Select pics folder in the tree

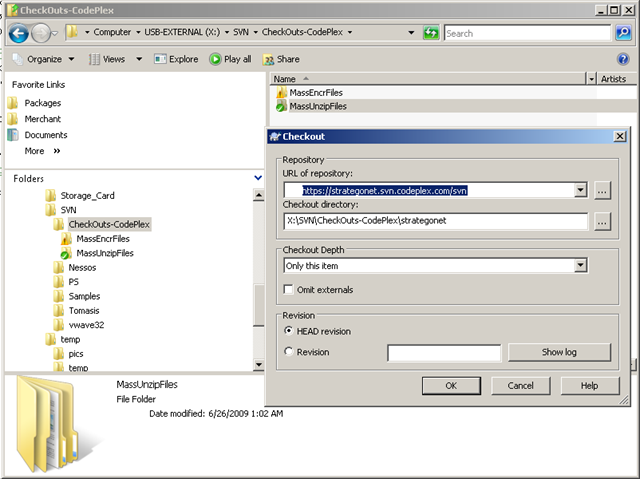[76, 354]
